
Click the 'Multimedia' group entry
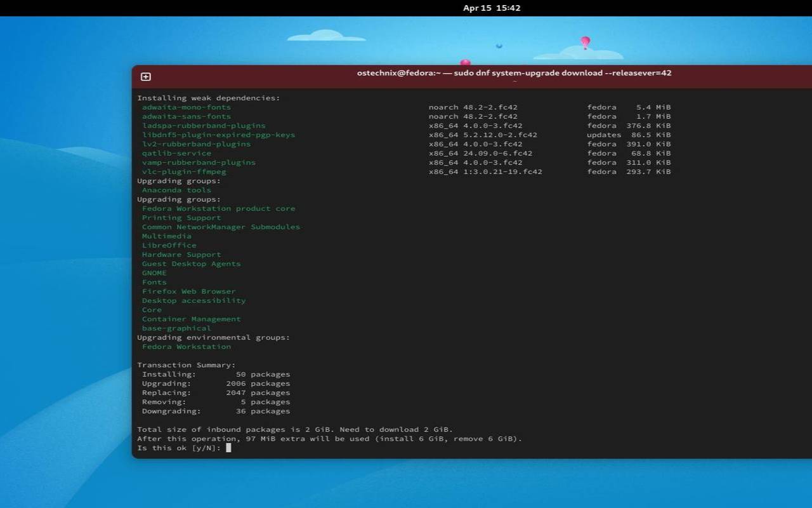coord(166,236)
